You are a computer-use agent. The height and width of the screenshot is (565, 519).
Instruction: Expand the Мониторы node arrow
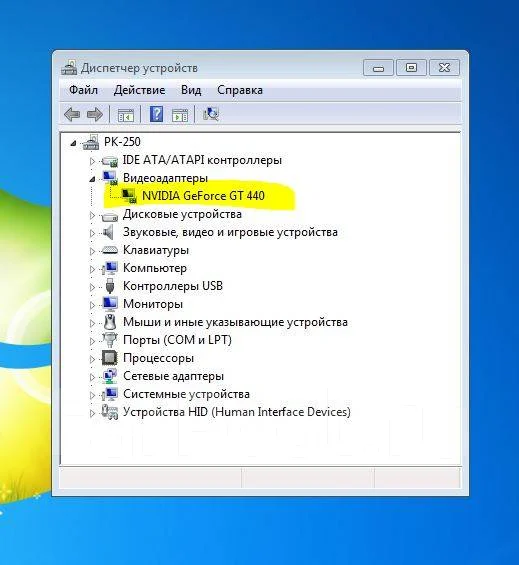pyautogui.click(x=92, y=305)
